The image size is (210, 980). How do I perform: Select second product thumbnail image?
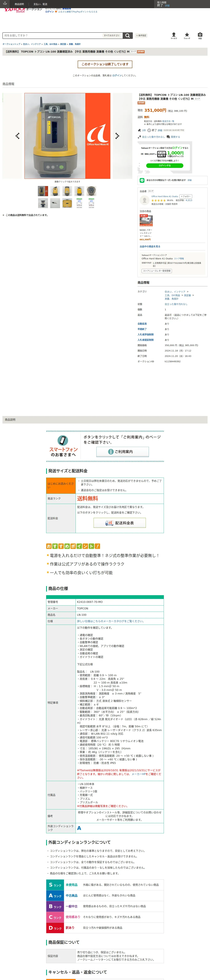(x=55, y=191)
